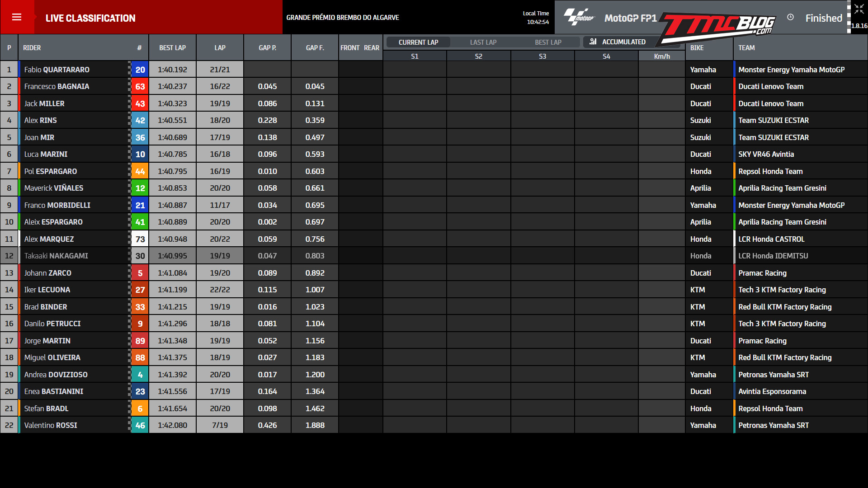Click number badge 63 for Bagnaia

click(x=140, y=86)
